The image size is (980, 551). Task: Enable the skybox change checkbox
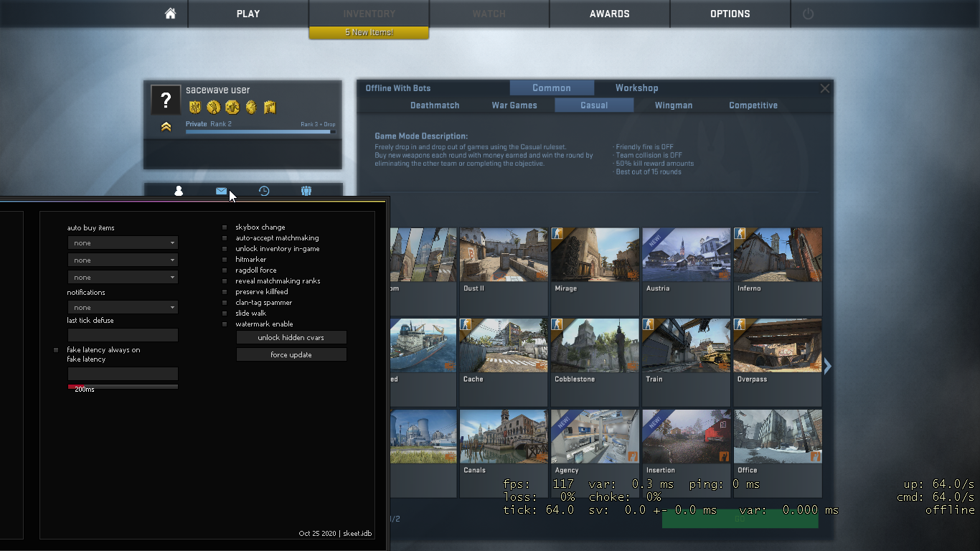[225, 227]
